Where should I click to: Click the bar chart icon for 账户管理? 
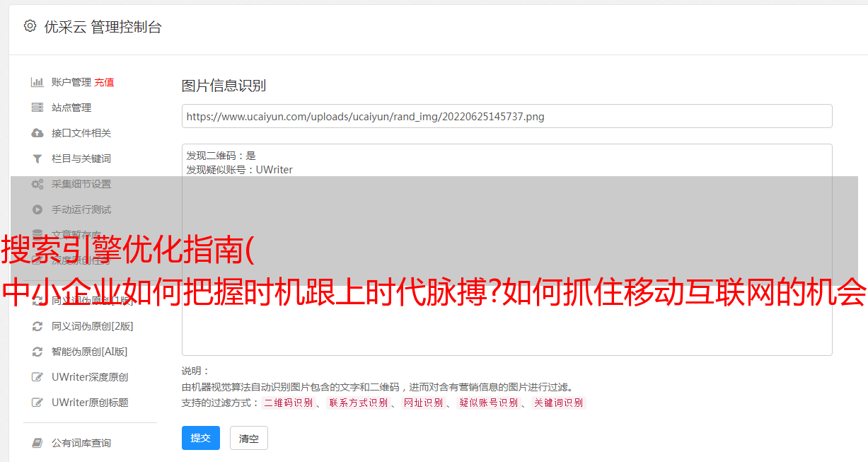point(37,82)
